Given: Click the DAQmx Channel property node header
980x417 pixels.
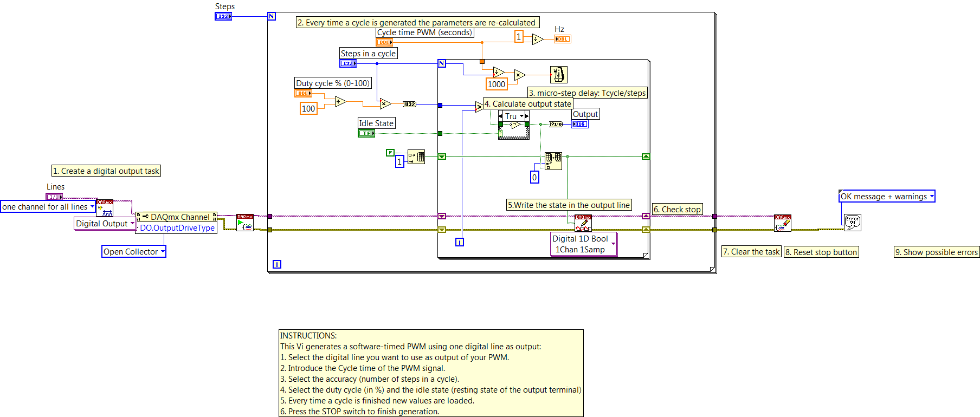Looking at the screenshot, I should (176, 217).
